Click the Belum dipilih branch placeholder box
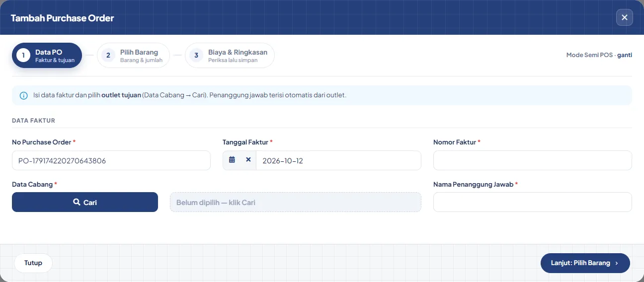This screenshot has height=282, width=644. point(296,202)
